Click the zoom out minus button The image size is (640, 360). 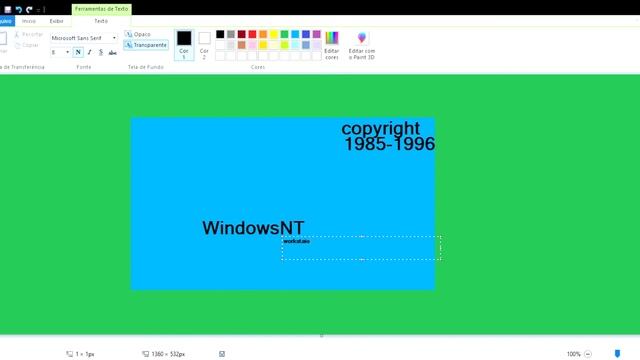pos(588,354)
